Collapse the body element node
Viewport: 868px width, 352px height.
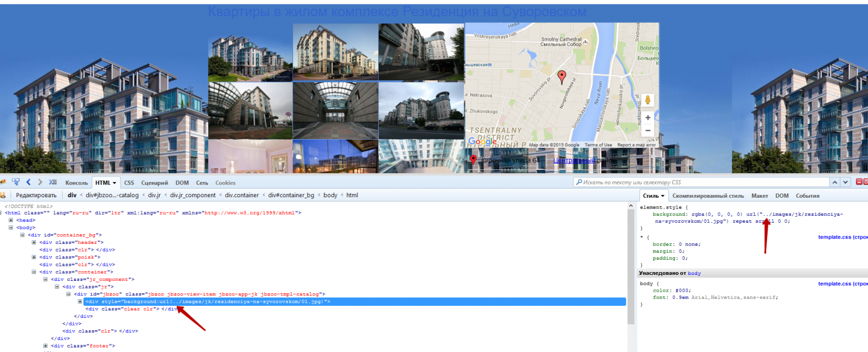11,228
